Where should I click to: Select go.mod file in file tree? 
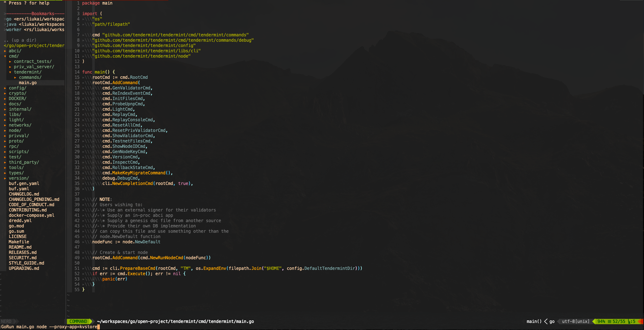click(16, 226)
